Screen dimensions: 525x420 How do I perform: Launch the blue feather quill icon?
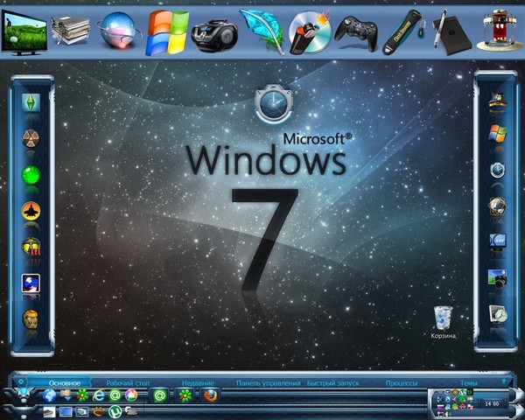[x=262, y=31]
